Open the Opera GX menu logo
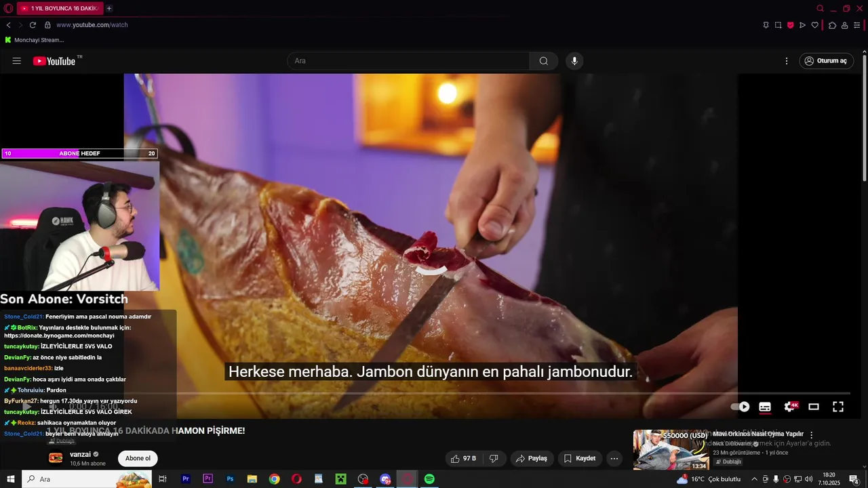The height and width of the screenshot is (488, 868). pyautogui.click(x=8, y=9)
